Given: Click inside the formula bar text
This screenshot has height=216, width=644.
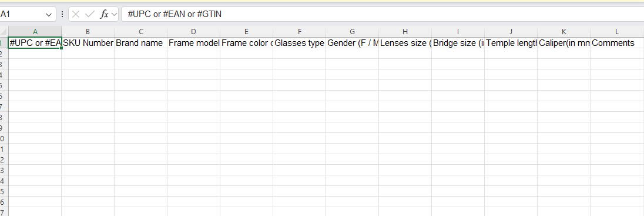Looking at the screenshot, I should point(382,14).
